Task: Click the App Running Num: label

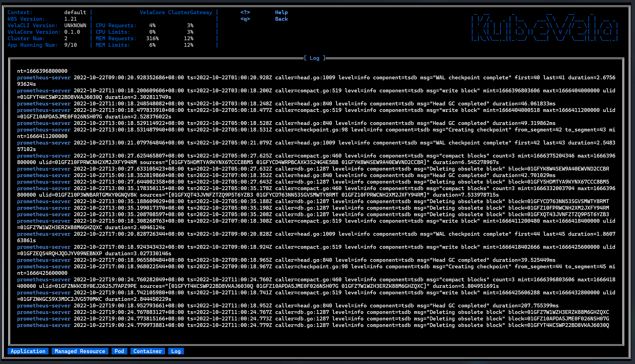Action: pyautogui.click(x=33, y=45)
